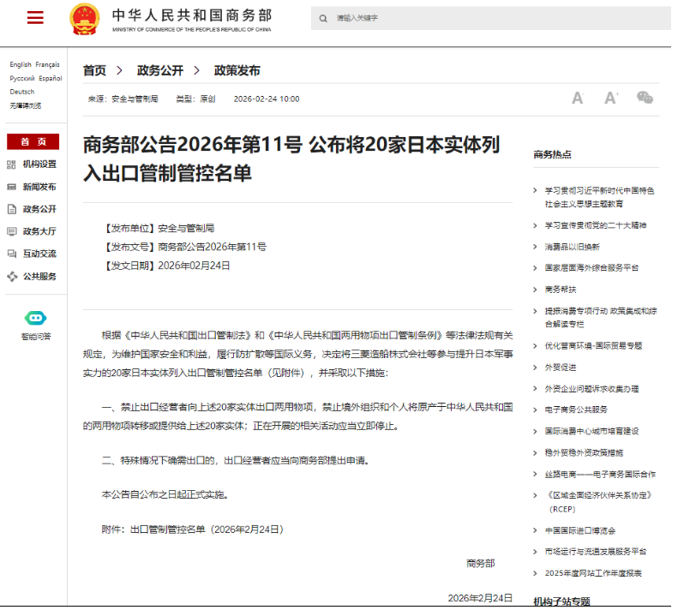Click the national emblem logo

pyautogui.click(x=84, y=19)
